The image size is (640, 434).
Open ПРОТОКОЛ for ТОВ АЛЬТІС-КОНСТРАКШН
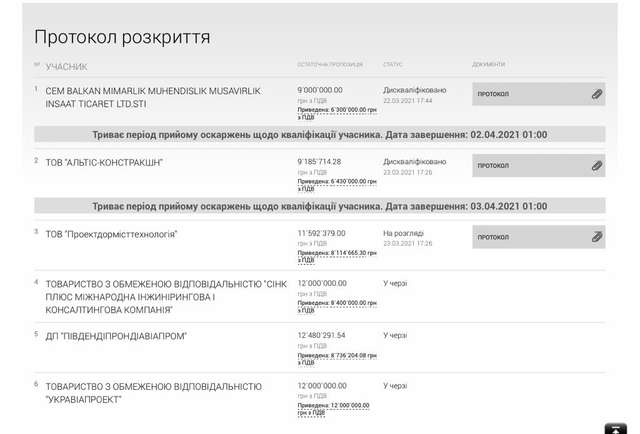click(x=493, y=166)
